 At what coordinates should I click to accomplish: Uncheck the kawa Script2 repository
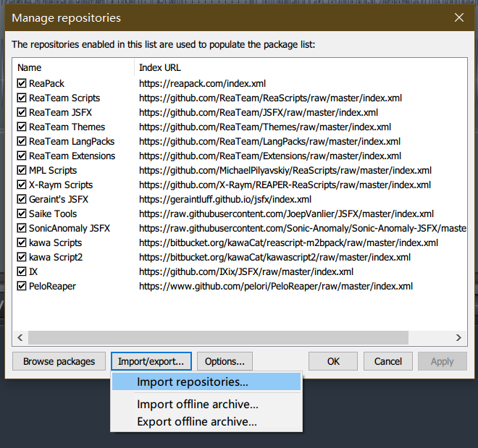click(22, 258)
